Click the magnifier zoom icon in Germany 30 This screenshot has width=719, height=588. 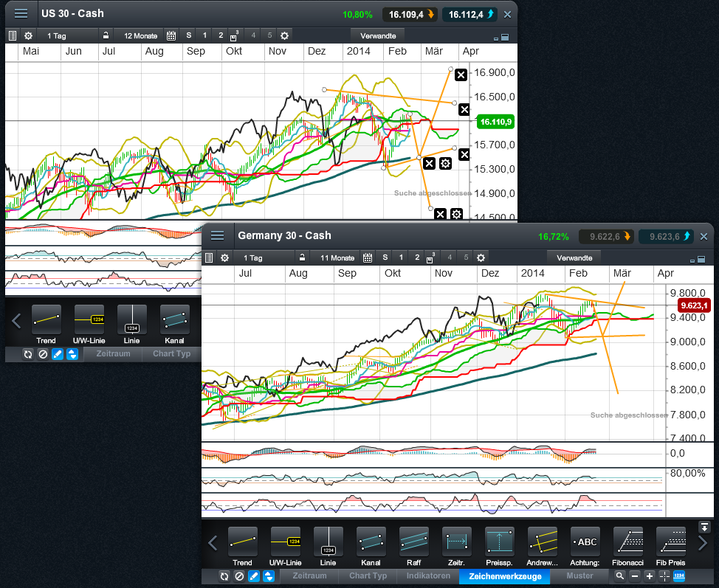pyautogui.click(x=620, y=576)
